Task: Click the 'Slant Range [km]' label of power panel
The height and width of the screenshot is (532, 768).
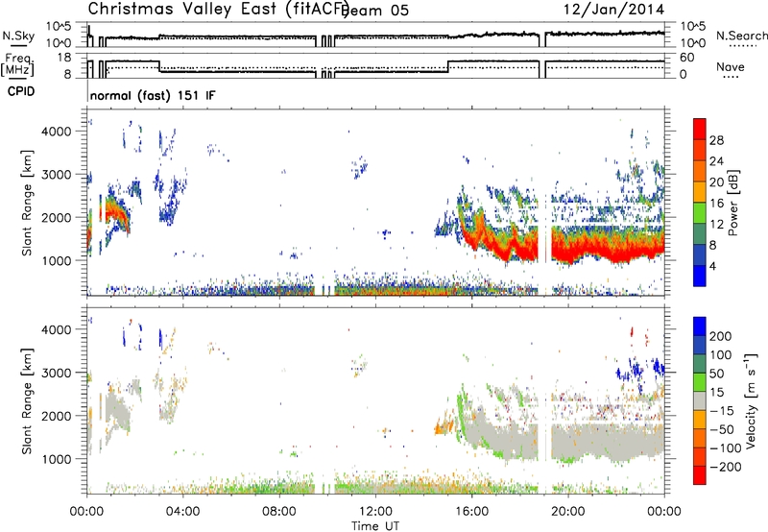Action: click(x=27, y=203)
